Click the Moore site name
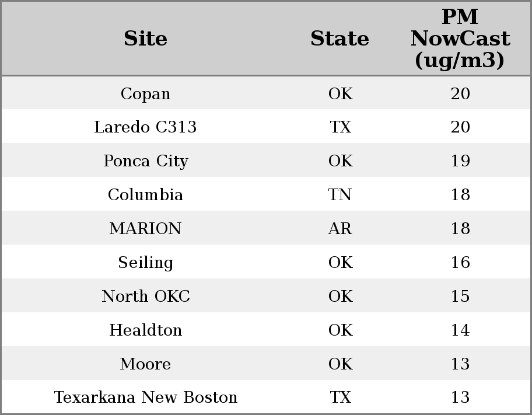The width and height of the screenshot is (532, 415). [x=145, y=364]
